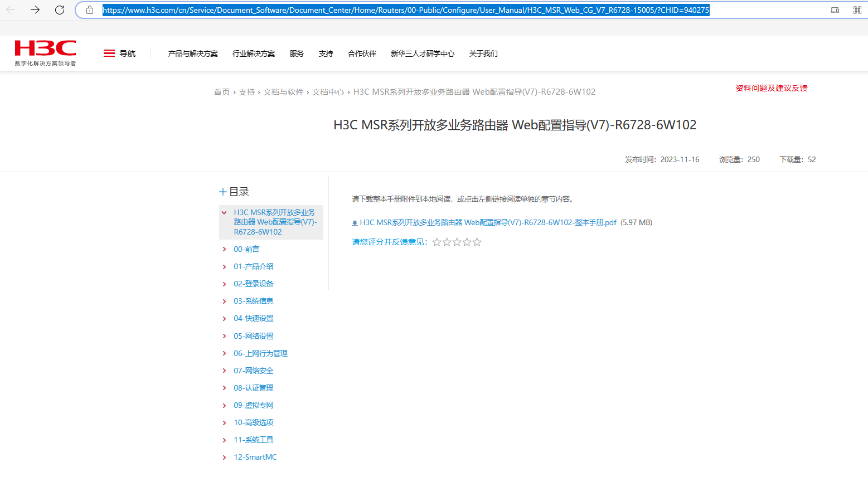Open the 服务 menu
The image size is (868, 482).
(297, 53)
